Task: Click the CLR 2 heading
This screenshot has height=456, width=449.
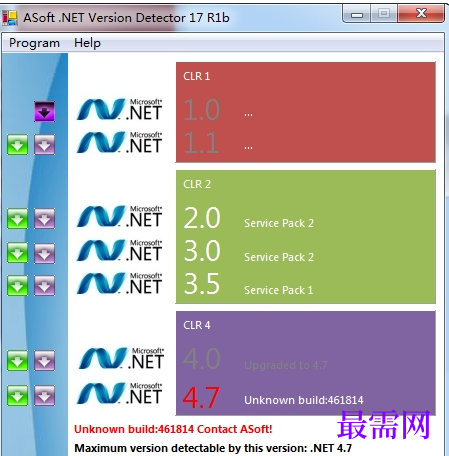Action: pyautogui.click(x=197, y=184)
